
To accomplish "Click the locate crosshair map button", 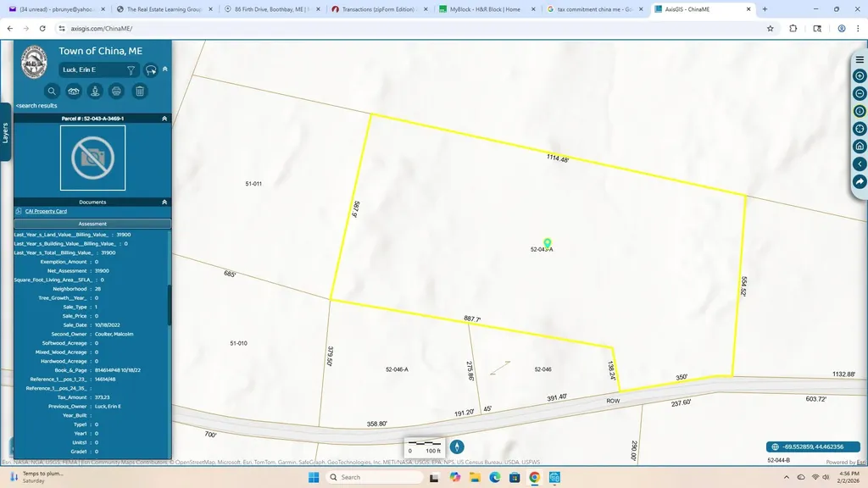I will [x=860, y=129].
